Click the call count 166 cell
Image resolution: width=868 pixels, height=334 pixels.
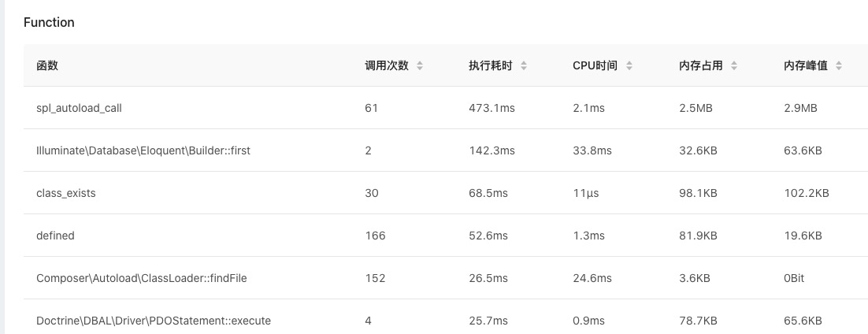375,236
